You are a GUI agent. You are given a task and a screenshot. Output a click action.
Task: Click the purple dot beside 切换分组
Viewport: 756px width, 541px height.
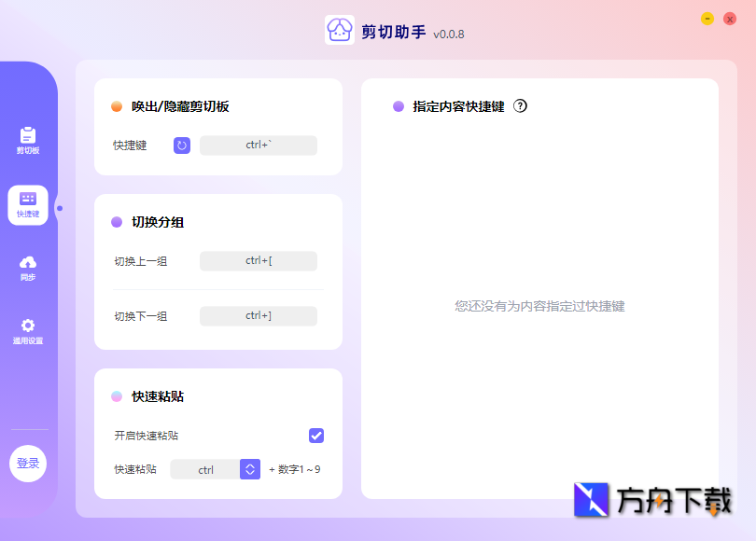[x=115, y=222]
